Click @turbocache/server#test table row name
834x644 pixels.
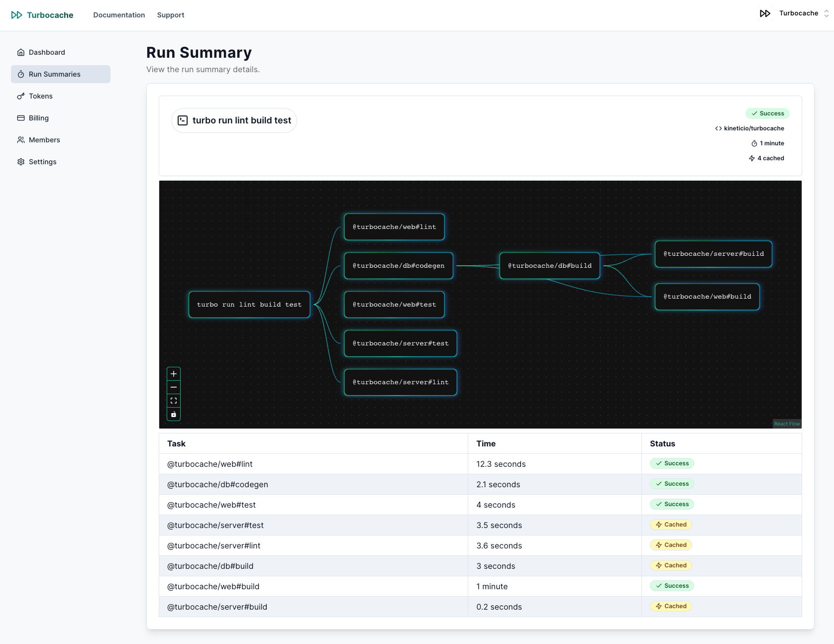pyautogui.click(x=215, y=525)
